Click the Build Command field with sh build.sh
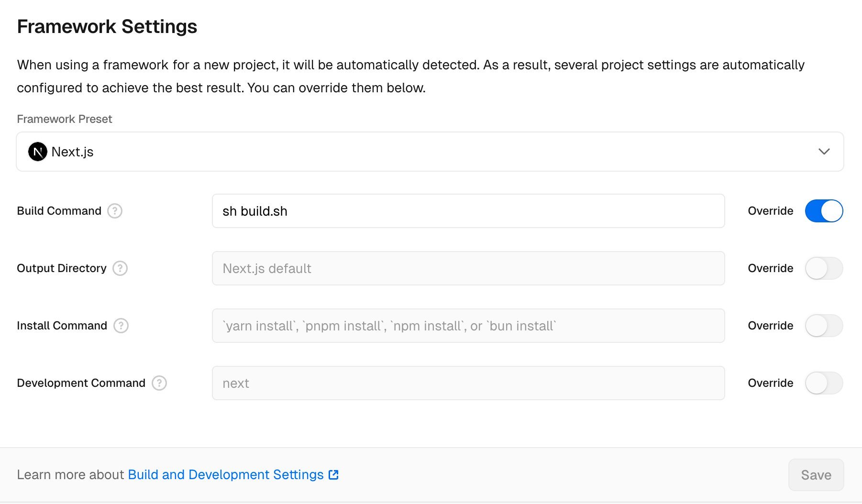 (468, 211)
